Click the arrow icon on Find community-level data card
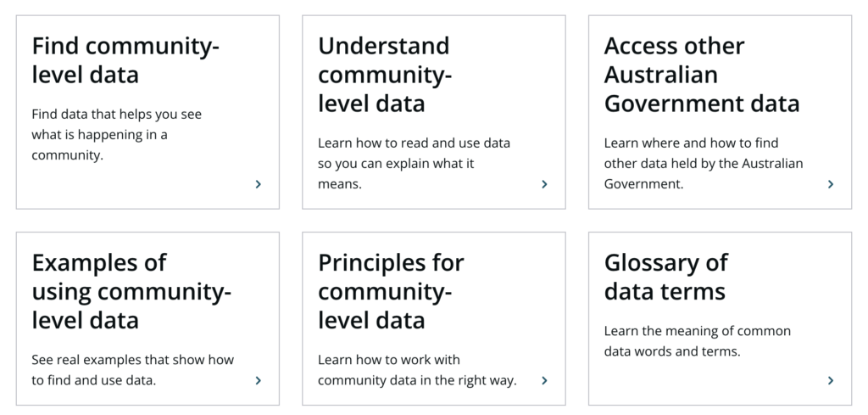The height and width of the screenshot is (415, 868). pyautogui.click(x=259, y=184)
